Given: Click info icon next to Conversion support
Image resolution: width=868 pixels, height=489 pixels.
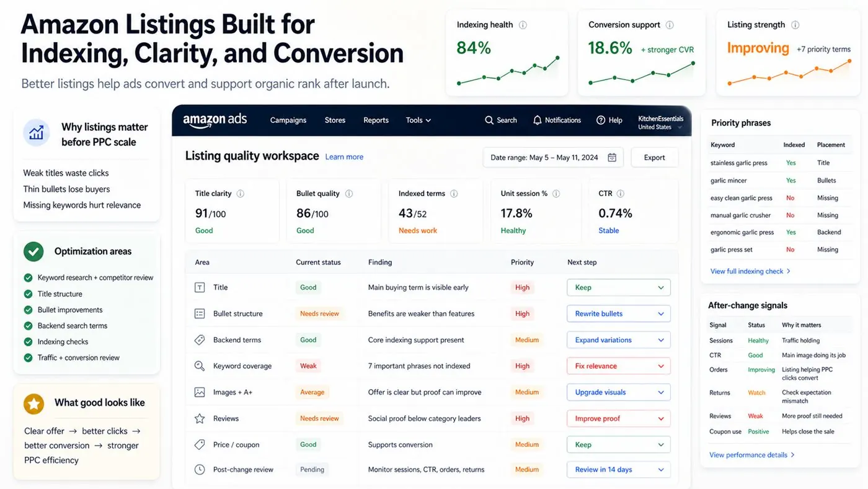Looking at the screenshot, I should [670, 25].
